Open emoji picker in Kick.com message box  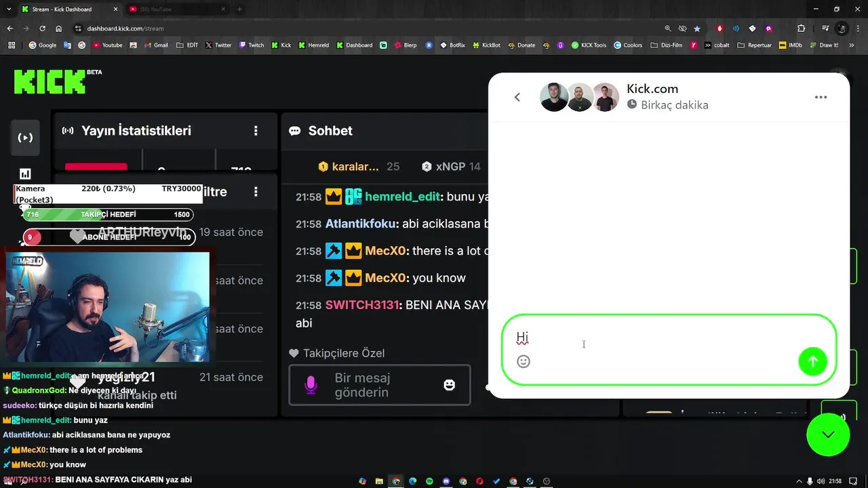click(x=524, y=362)
